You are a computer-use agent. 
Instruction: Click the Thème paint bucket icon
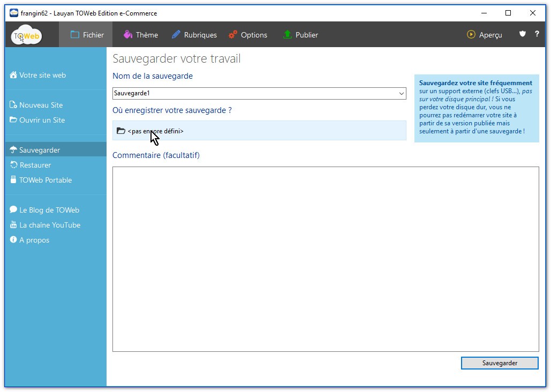[128, 34]
